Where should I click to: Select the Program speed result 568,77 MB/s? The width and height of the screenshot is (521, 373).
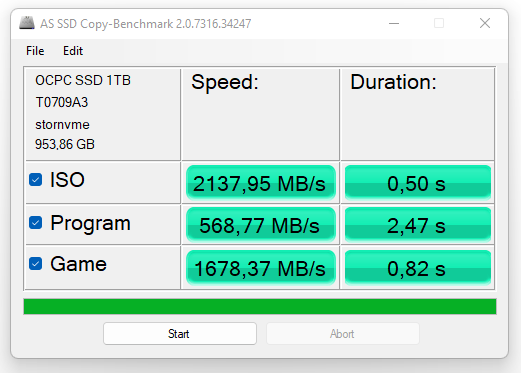click(x=261, y=225)
